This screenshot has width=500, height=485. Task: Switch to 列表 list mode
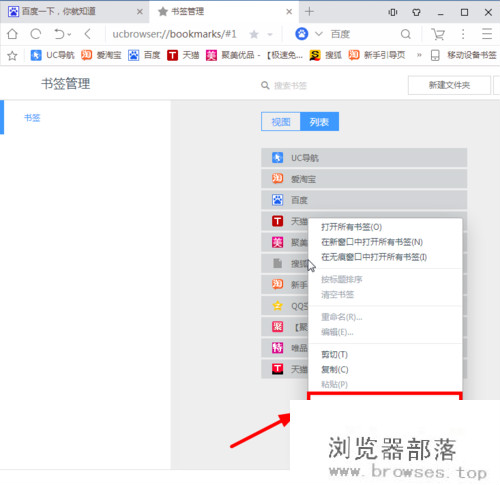tap(319, 122)
